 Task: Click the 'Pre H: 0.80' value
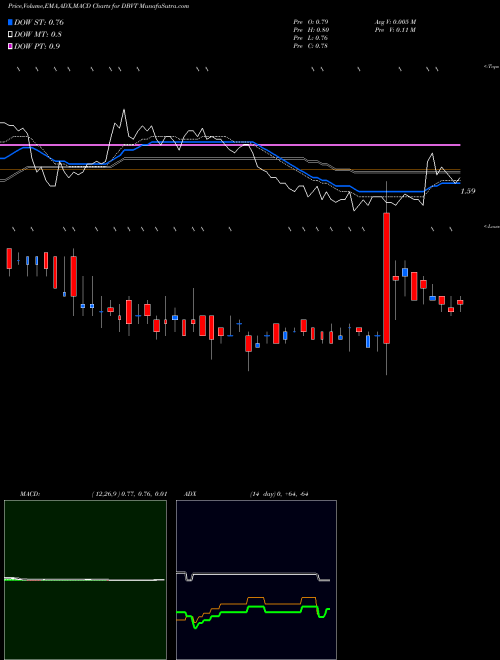[311, 30]
